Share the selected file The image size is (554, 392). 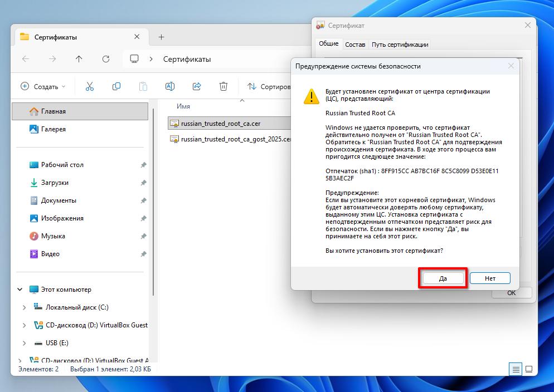coord(196,86)
